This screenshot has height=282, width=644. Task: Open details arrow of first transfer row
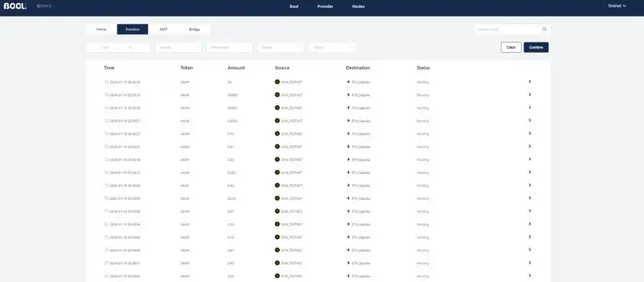(530, 82)
